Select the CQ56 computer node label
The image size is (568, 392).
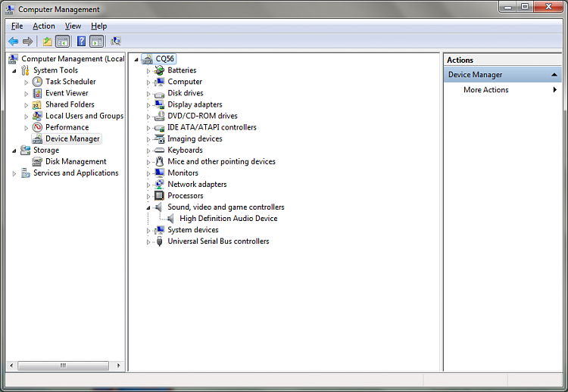pos(165,58)
